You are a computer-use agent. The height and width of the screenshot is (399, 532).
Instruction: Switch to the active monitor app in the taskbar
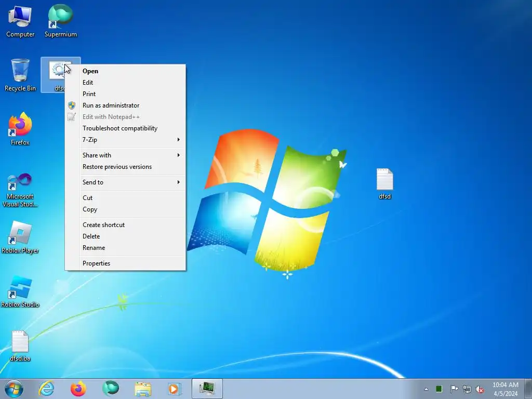pos(207,389)
